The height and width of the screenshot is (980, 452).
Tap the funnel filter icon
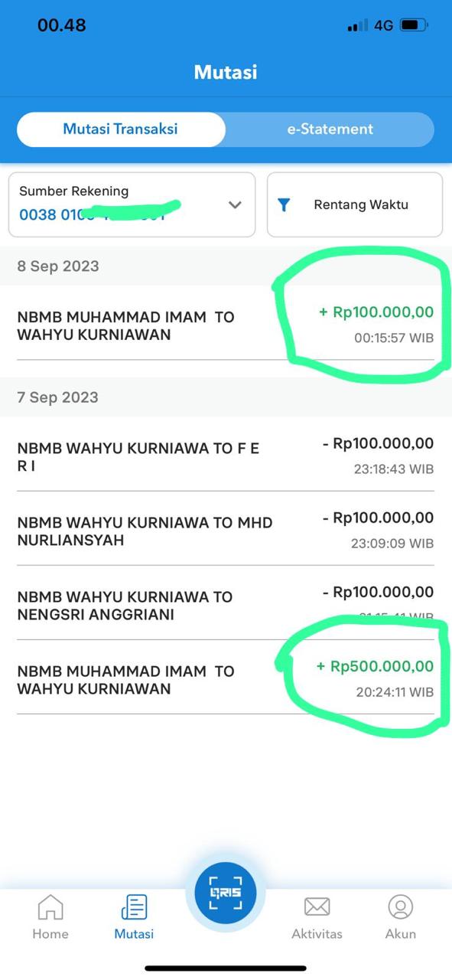(284, 204)
